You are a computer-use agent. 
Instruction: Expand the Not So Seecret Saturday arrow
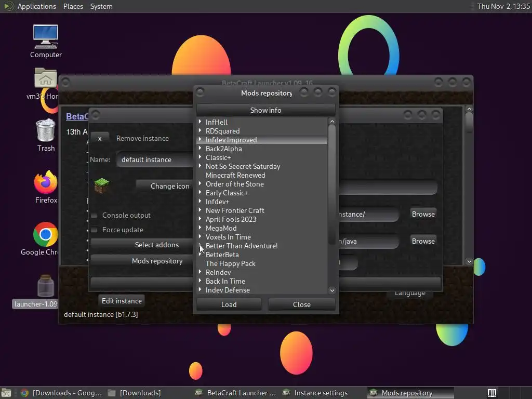click(200, 166)
